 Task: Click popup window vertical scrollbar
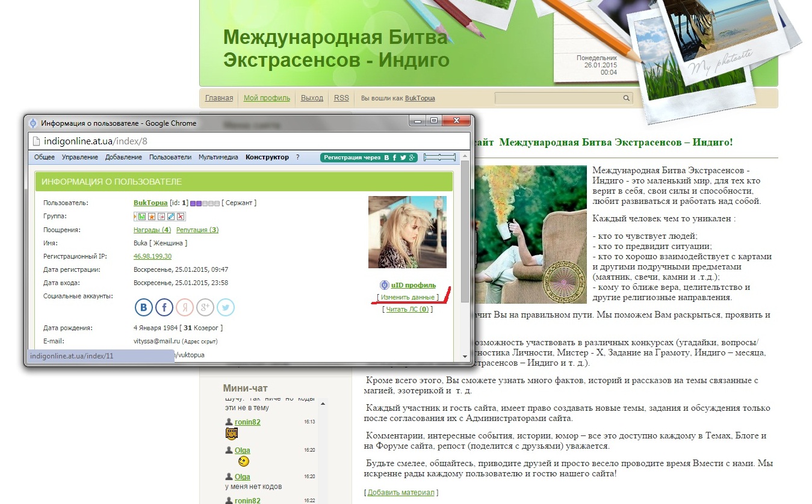[x=464, y=232]
